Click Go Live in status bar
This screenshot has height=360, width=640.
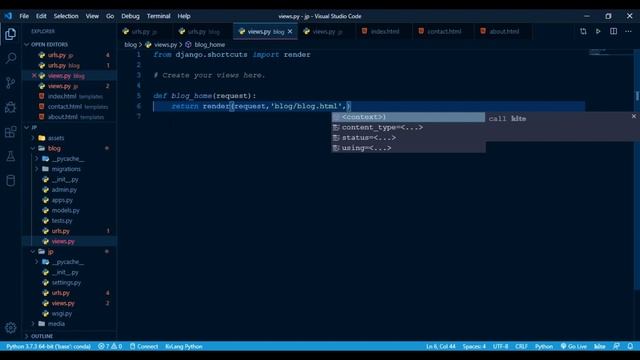[x=573, y=347]
